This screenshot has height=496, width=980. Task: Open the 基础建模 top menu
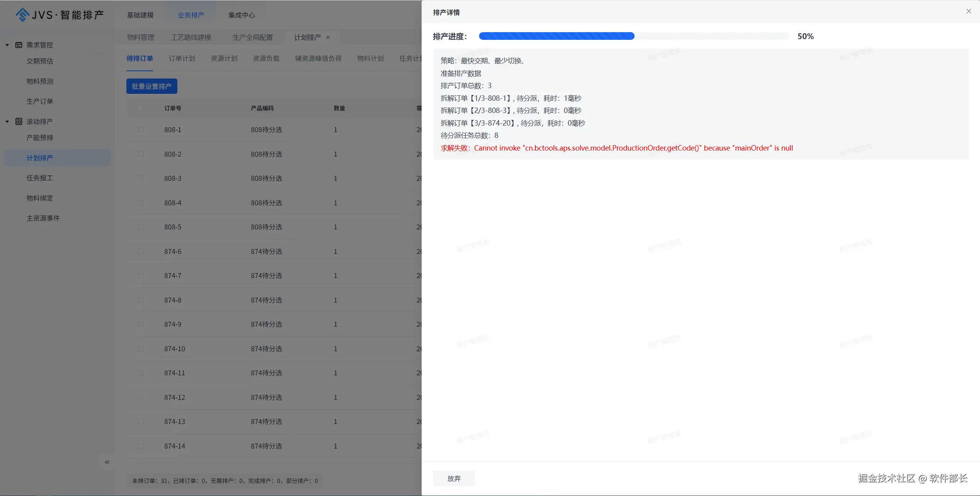[140, 15]
